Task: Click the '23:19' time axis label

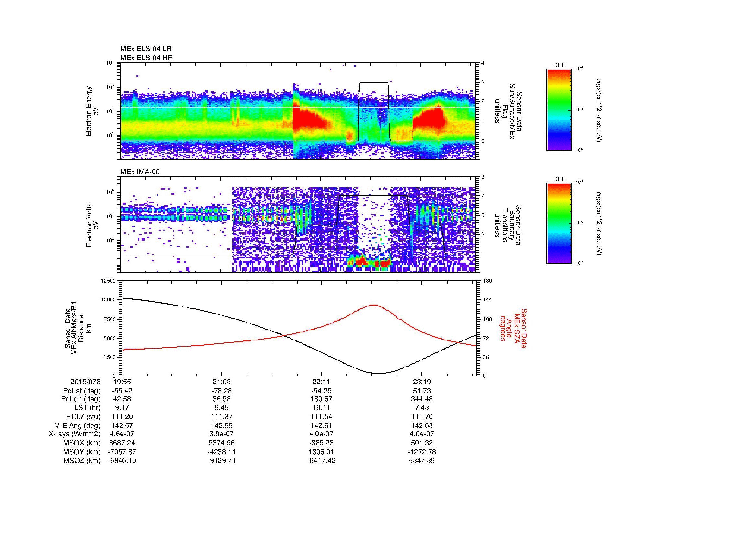Action: coord(422,382)
